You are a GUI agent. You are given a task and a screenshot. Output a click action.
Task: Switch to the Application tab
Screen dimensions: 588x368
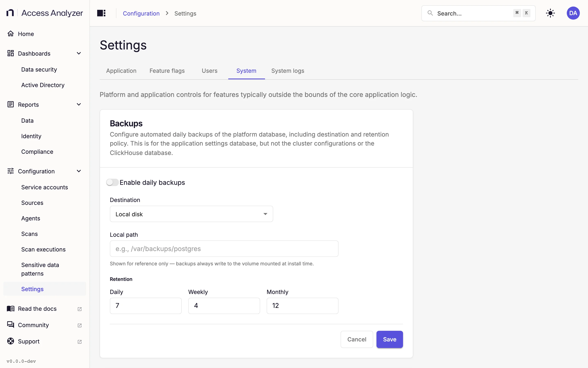pos(121,71)
